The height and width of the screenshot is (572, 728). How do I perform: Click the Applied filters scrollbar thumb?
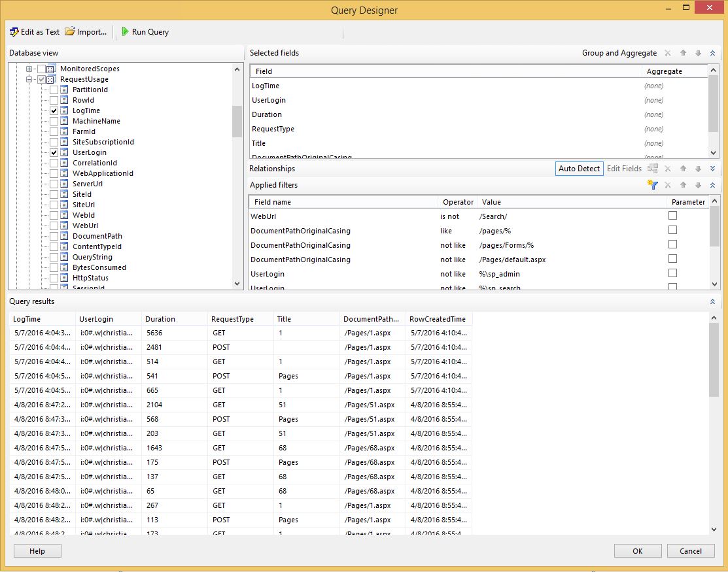pos(714,226)
